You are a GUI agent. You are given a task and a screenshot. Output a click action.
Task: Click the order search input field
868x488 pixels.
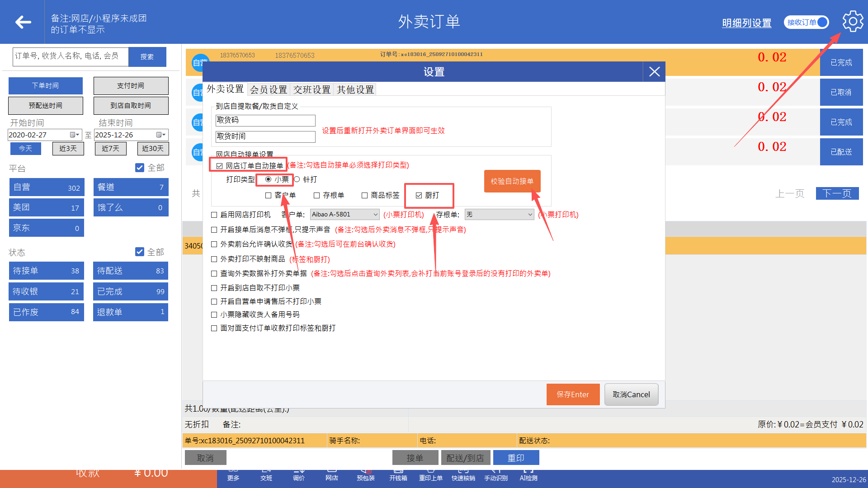[71, 56]
